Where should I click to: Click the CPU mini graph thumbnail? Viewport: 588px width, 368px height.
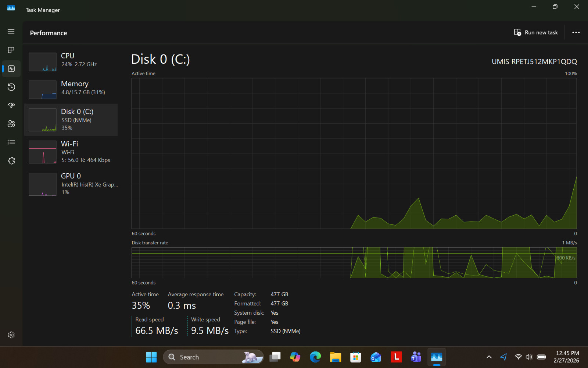(43, 62)
